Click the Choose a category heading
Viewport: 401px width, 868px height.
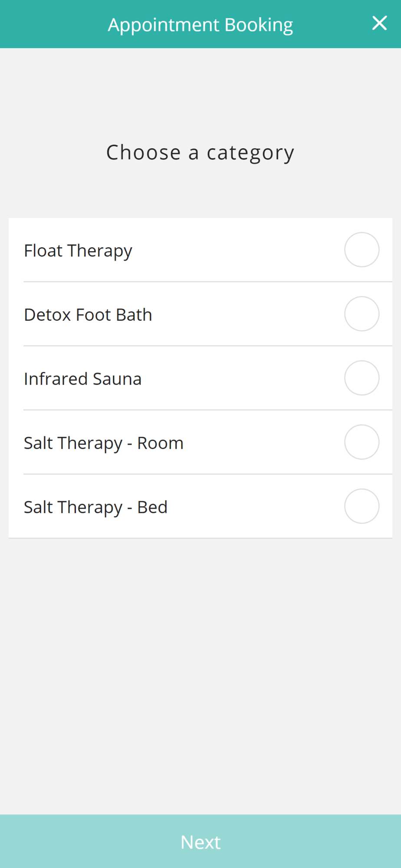(200, 153)
